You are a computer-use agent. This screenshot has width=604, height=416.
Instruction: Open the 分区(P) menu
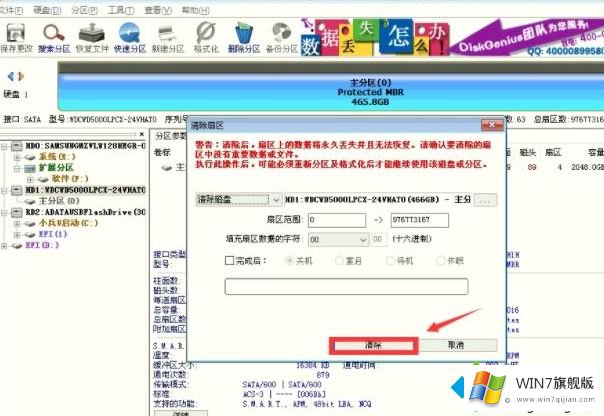point(84,10)
